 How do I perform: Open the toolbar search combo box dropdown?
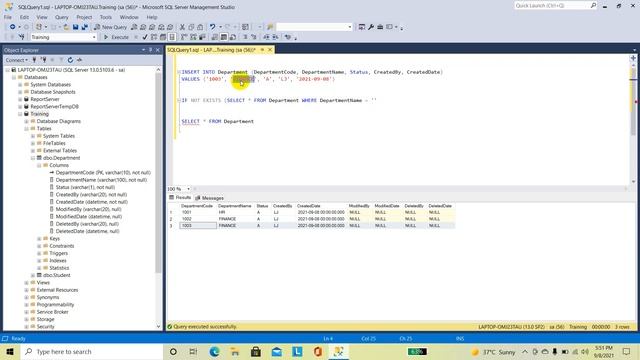tap(350, 27)
